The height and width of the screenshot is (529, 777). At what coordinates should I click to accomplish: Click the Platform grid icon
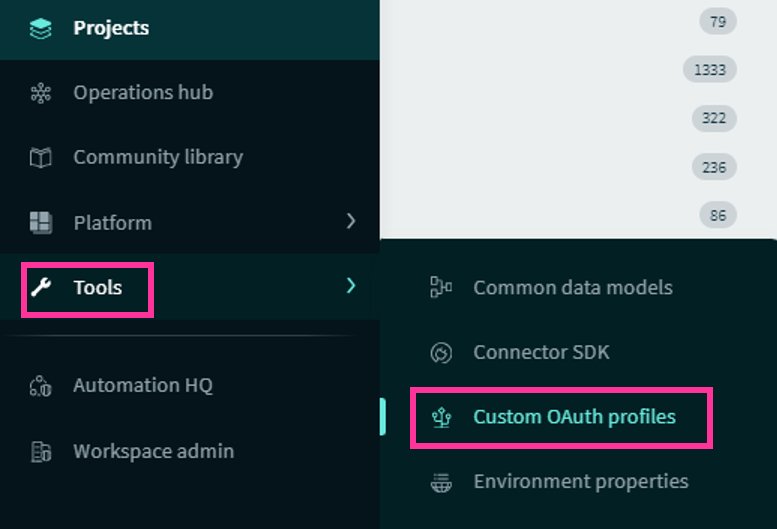[x=41, y=222]
